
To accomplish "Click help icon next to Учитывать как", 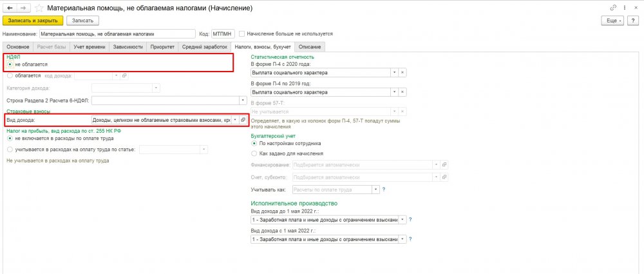I will (384, 190).
